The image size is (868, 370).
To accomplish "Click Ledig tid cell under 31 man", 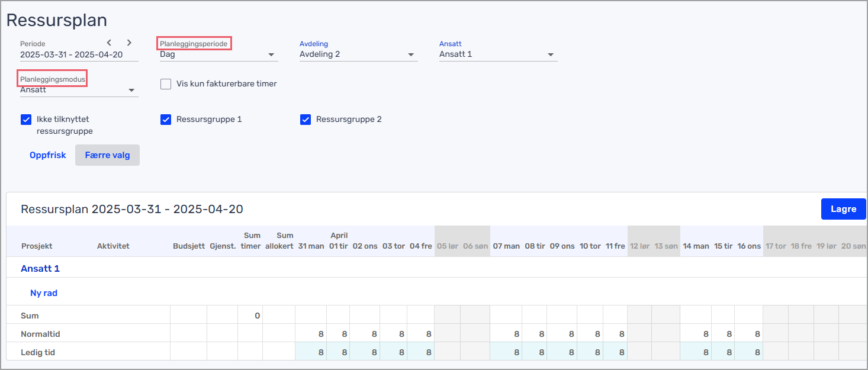I will tap(311, 352).
